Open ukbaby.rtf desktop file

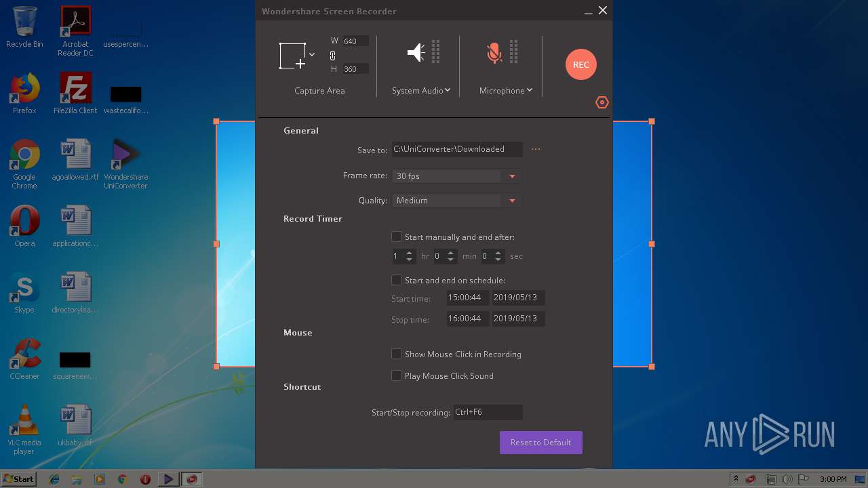(75, 426)
